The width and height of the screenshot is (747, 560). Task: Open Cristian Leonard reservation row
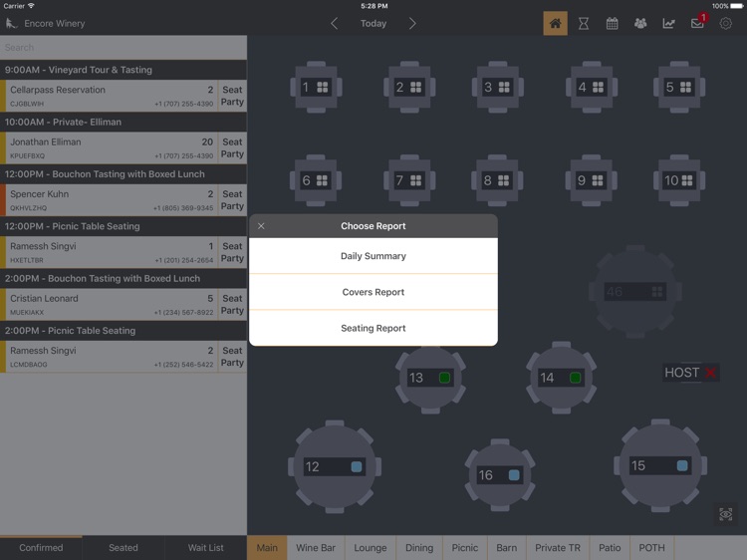tap(112, 305)
